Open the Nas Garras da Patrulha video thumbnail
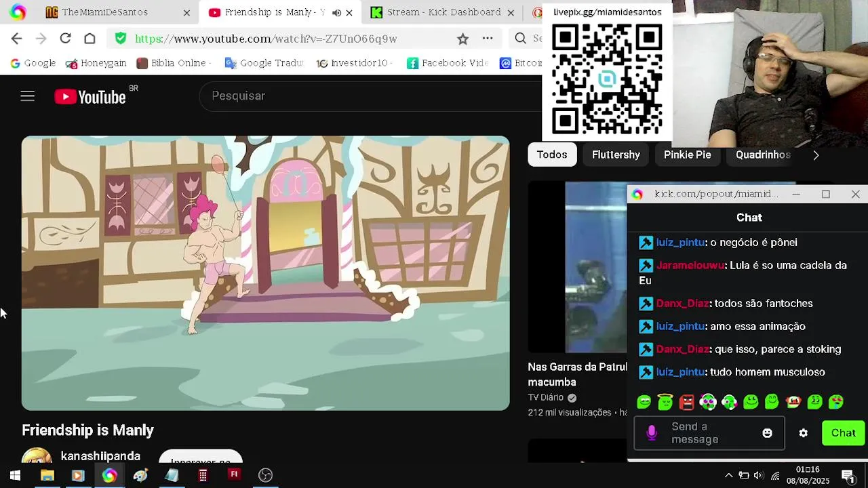Viewport: 868px width, 488px height. point(578,267)
